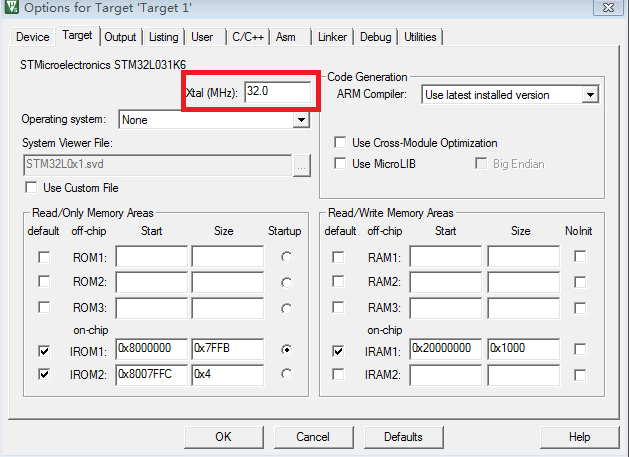629x457 pixels.
Task: Select the Target tab
Action: [77, 36]
